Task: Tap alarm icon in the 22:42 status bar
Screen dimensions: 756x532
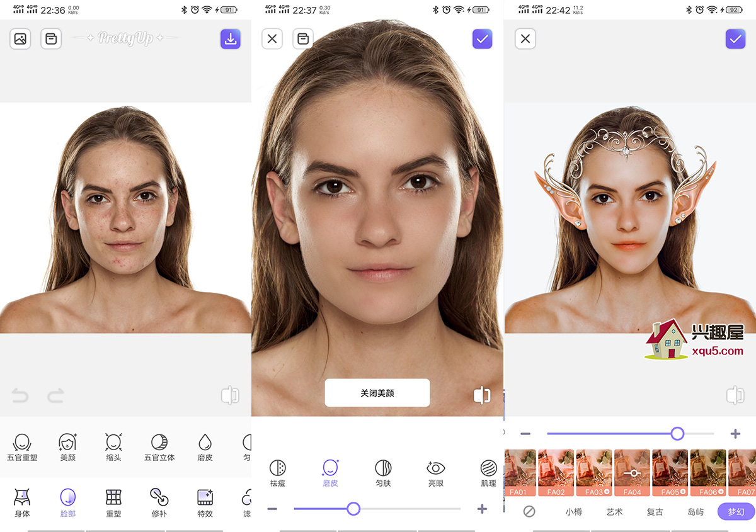Action: (x=699, y=9)
